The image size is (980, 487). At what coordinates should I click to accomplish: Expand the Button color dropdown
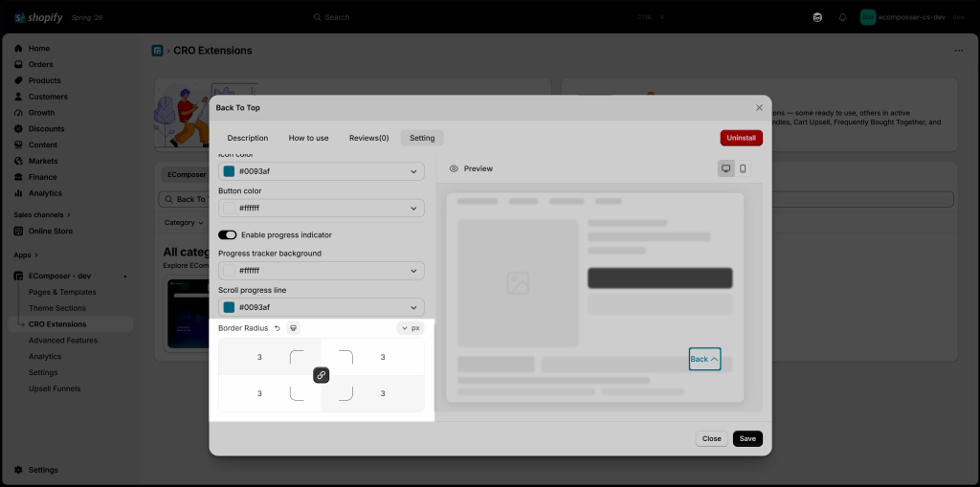(322, 208)
